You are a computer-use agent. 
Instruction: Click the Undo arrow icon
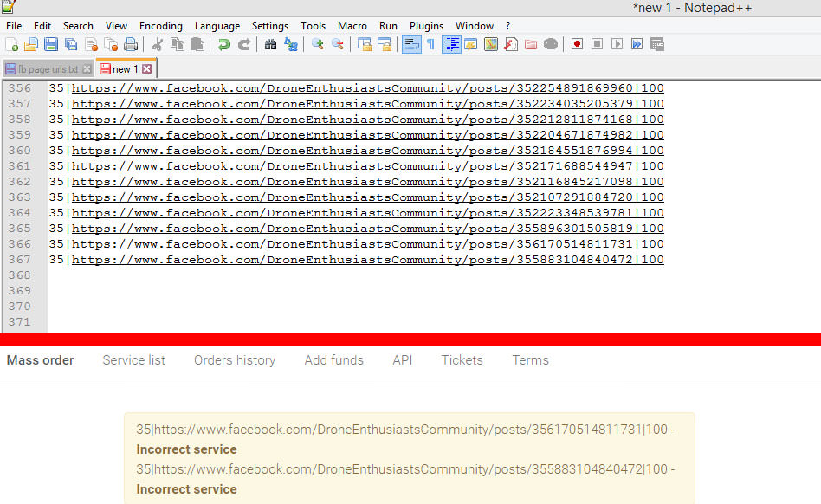coord(224,44)
